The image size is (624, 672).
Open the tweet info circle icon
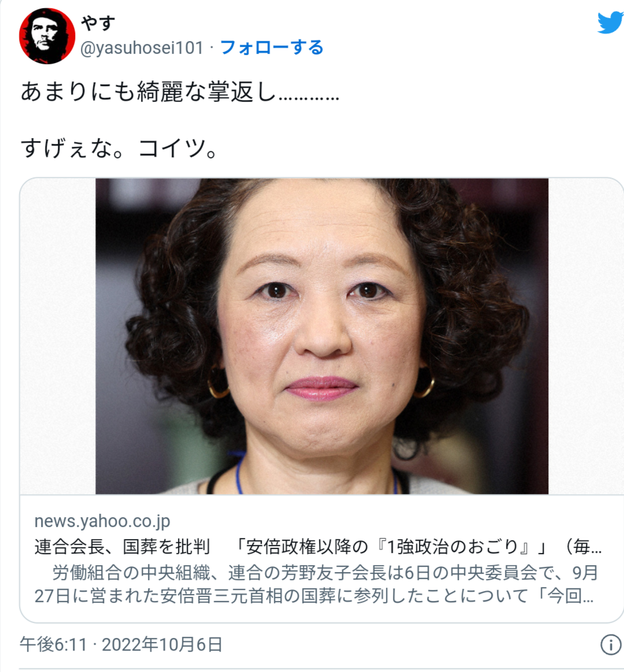[610, 644]
